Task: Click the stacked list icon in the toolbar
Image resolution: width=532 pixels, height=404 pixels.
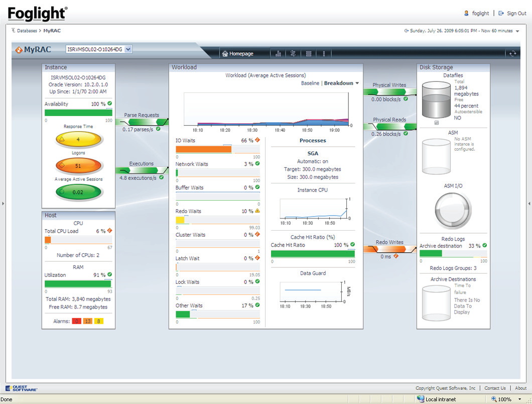Action: point(308,53)
